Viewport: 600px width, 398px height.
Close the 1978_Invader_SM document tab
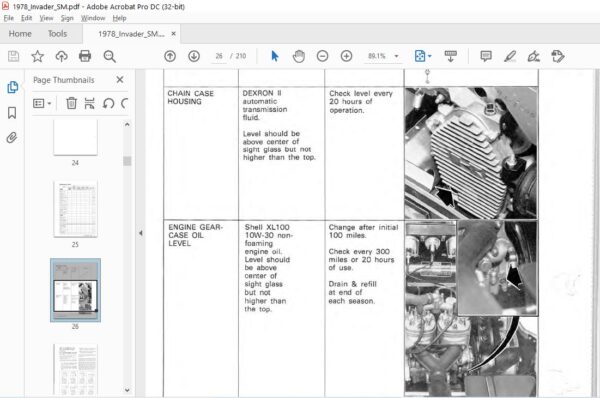pyautogui.click(x=173, y=34)
